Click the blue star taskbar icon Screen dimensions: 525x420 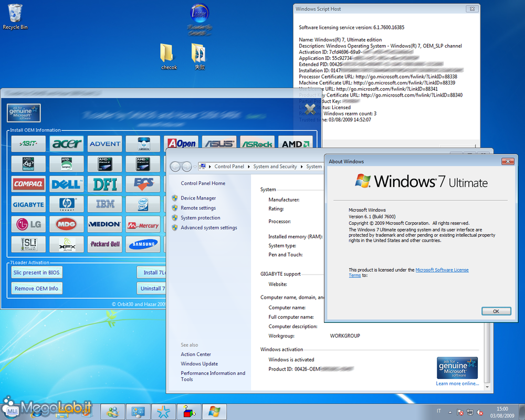(x=163, y=412)
